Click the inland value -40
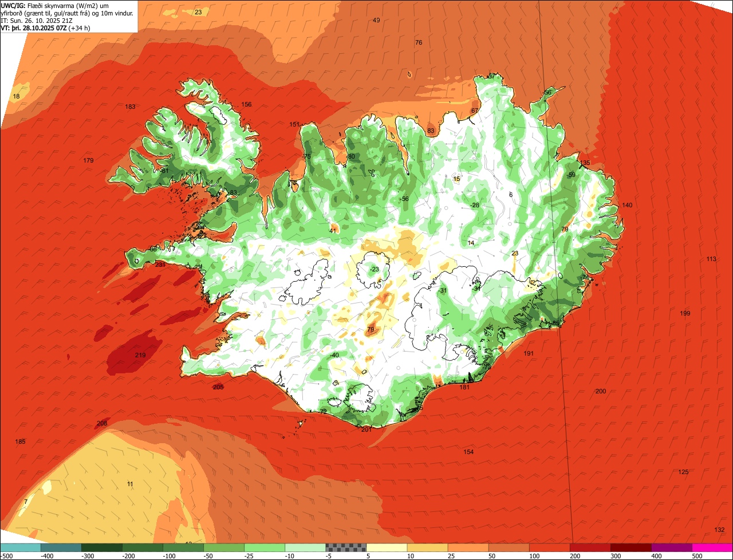Screen dimensions: 733x560 [x=334, y=355]
